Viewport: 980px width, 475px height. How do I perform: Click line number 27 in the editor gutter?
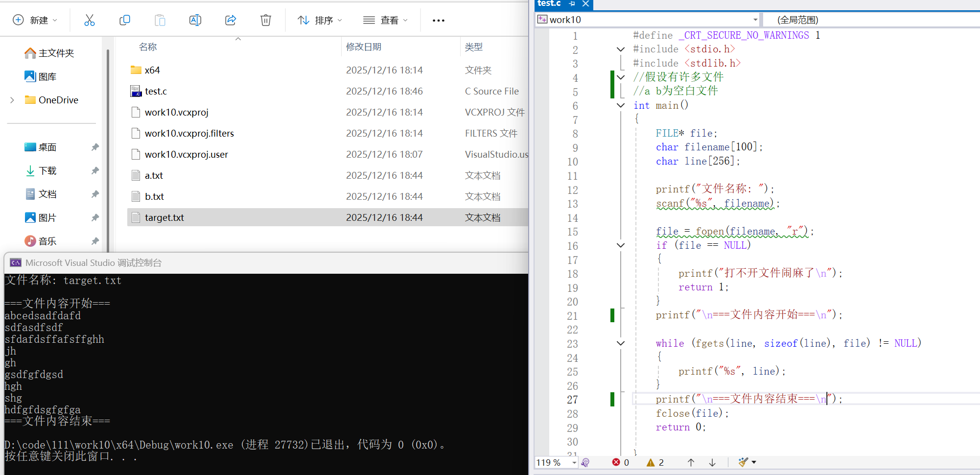[572, 400]
